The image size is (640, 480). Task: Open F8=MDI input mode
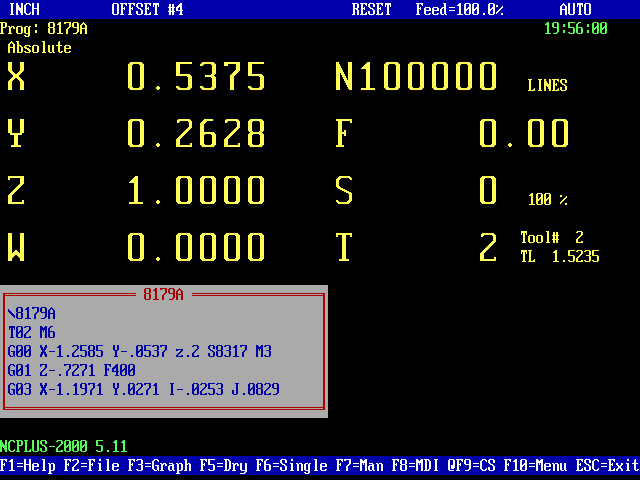click(416, 466)
